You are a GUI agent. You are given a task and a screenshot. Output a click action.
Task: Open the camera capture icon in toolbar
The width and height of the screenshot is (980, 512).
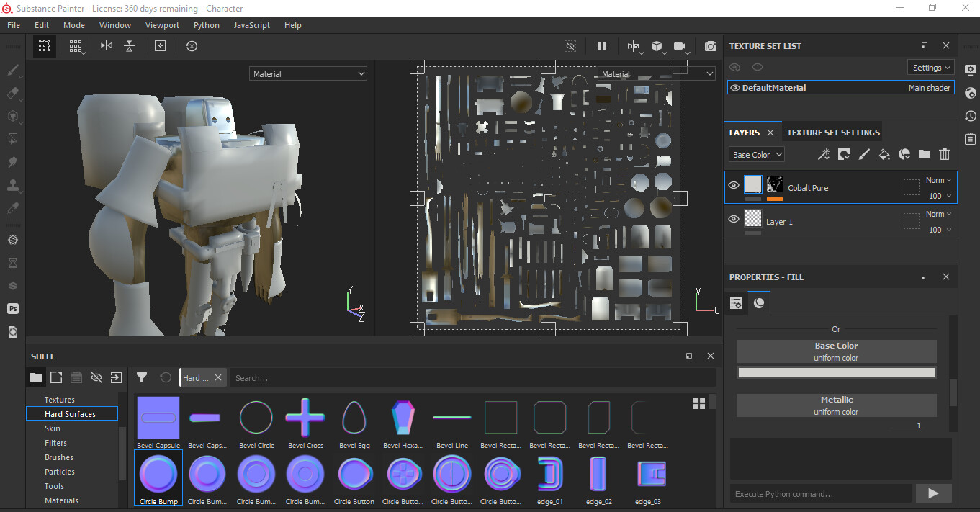point(710,45)
